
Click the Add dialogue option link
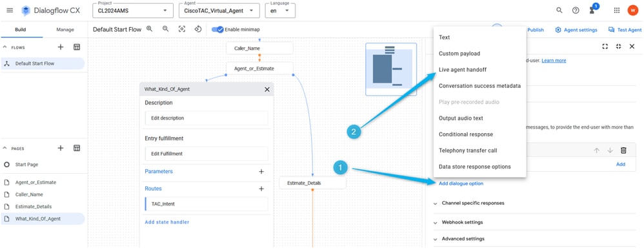[461, 184]
